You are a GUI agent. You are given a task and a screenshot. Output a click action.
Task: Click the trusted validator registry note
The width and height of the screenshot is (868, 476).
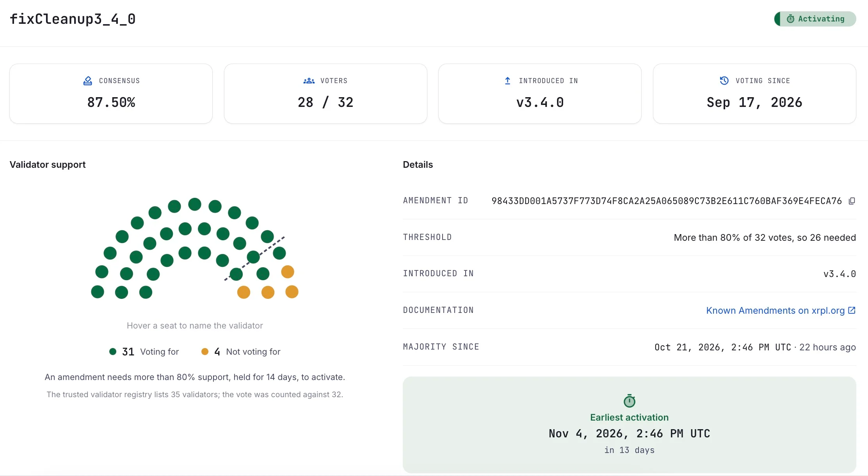pyautogui.click(x=195, y=394)
